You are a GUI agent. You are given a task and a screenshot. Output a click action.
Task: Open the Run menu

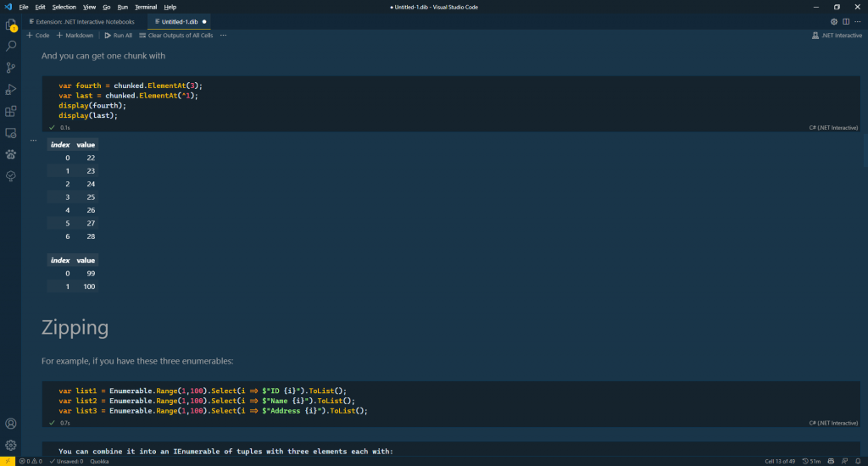point(122,7)
